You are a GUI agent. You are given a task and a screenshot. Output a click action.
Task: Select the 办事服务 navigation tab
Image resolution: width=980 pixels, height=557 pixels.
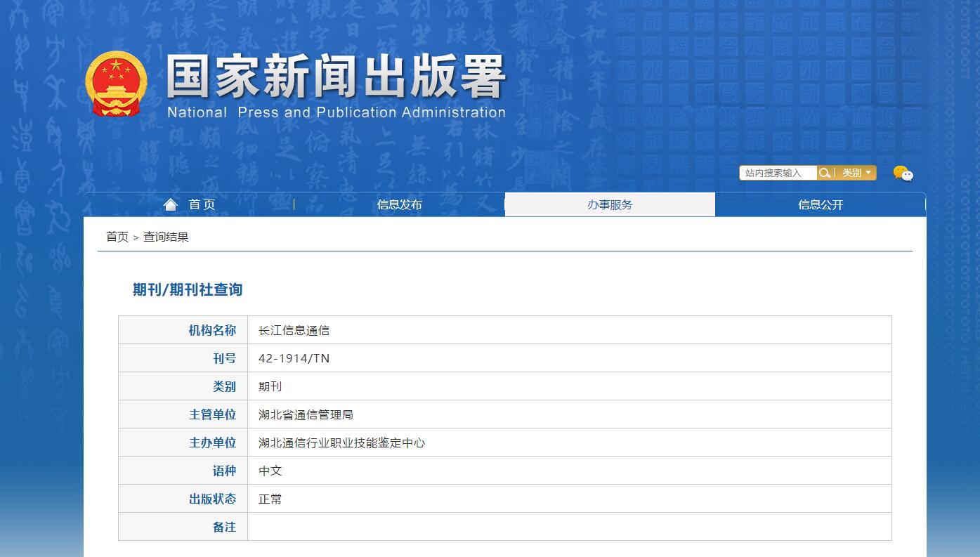(x=610, y=204)
